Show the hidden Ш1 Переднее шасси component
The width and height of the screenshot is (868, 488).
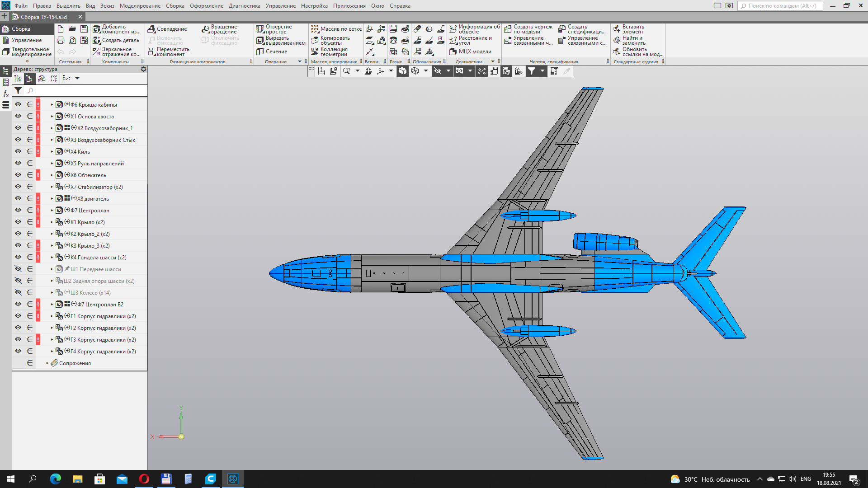click(x=18, y=269)
